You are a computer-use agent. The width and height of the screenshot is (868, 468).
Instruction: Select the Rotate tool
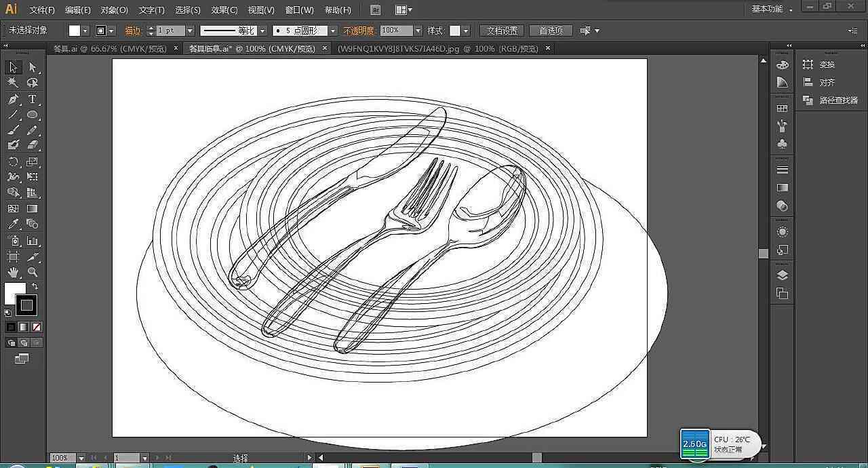(13, 161)
